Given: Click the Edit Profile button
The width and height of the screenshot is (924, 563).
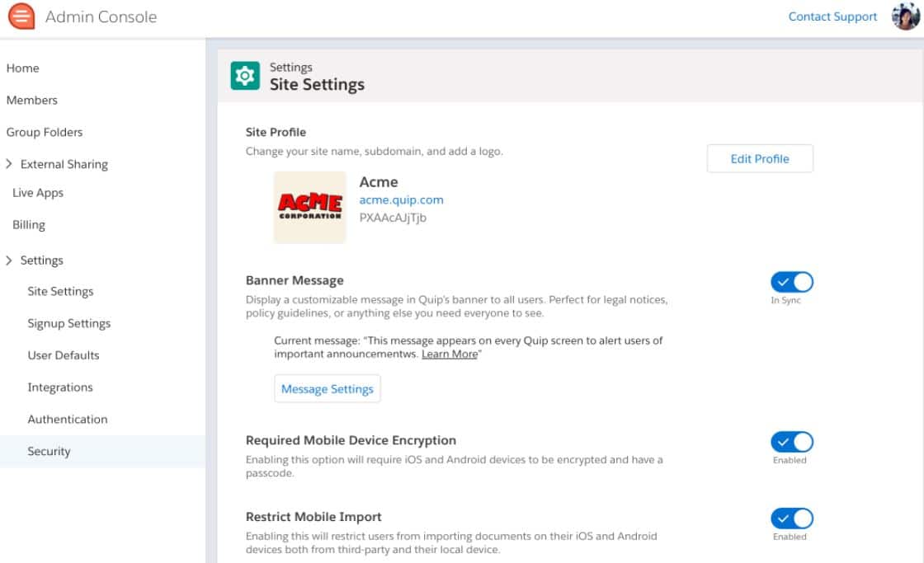Looking at the screenshot, I should (x=760, y=159).
